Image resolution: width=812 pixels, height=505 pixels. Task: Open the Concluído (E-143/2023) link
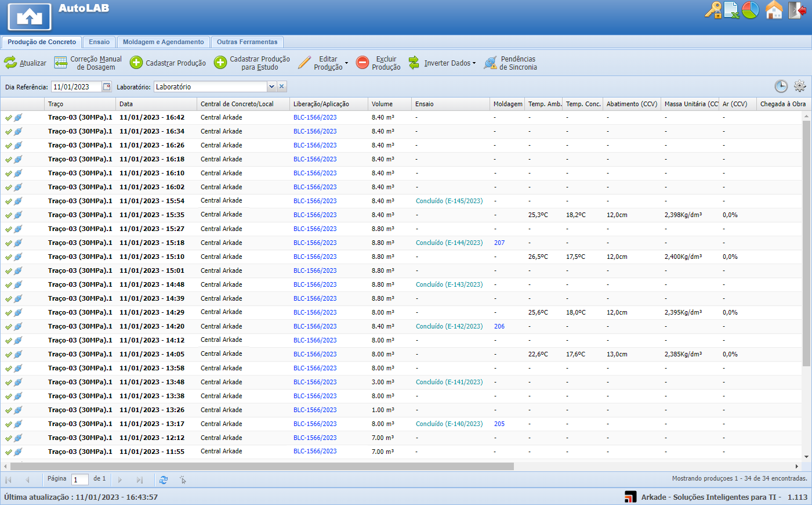[449, 284]
